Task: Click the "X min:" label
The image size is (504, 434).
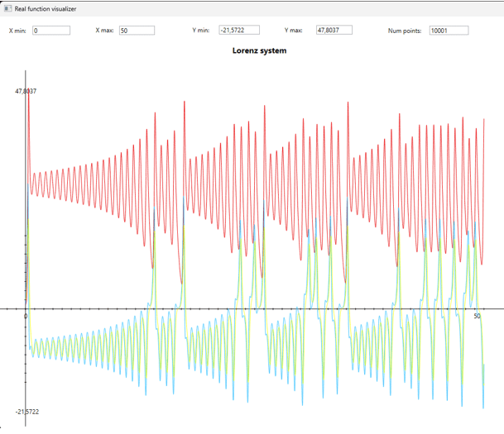Action: click(17, 31)
